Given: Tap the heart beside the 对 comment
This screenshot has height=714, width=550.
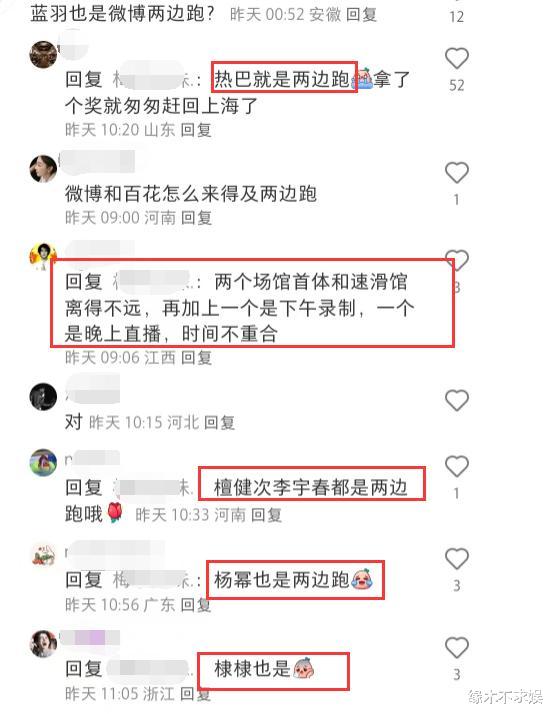Looking at the screenshot, I should (x=457, y=401).
